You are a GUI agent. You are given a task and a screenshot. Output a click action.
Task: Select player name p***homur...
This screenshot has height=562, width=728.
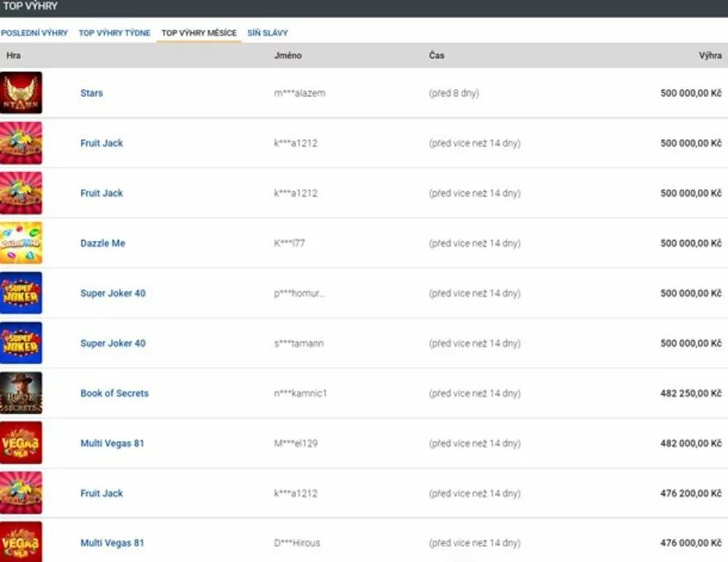click(299, 293)
